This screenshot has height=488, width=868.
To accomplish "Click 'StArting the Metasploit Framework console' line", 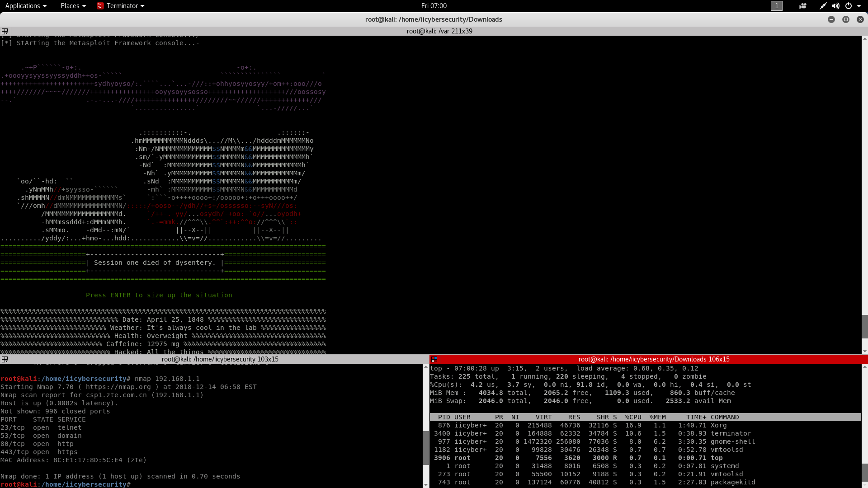I will (100, 43).
